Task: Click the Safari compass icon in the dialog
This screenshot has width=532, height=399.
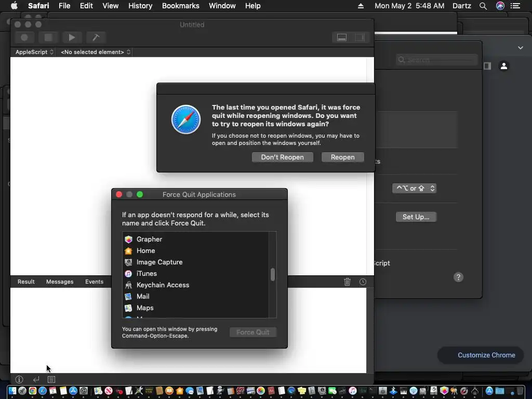Action: pos(186,119)
